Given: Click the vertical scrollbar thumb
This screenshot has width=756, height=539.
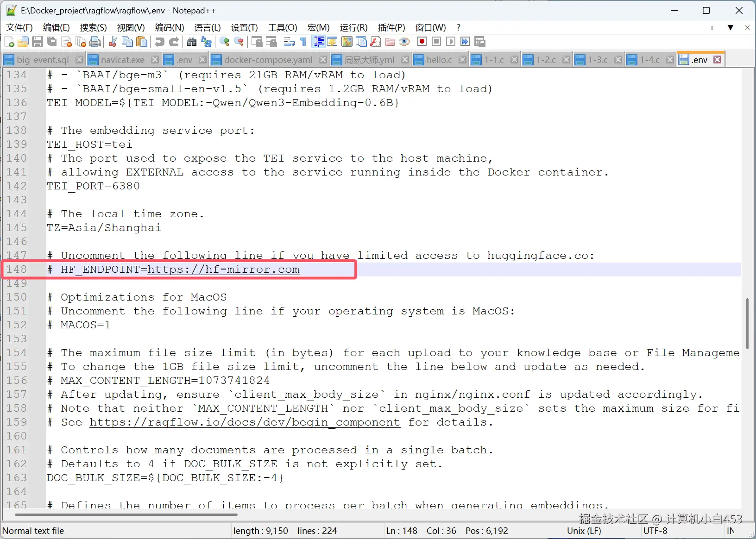Looking at the screenshot, I should [747, 324].
